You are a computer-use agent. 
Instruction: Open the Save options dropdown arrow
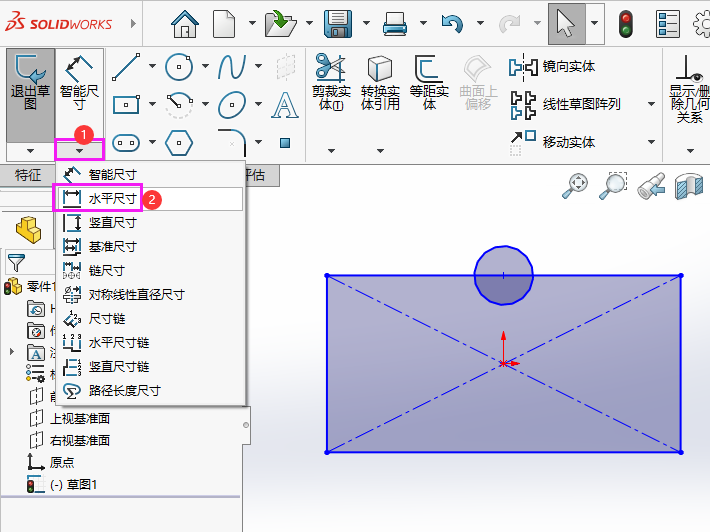(366, 23)
